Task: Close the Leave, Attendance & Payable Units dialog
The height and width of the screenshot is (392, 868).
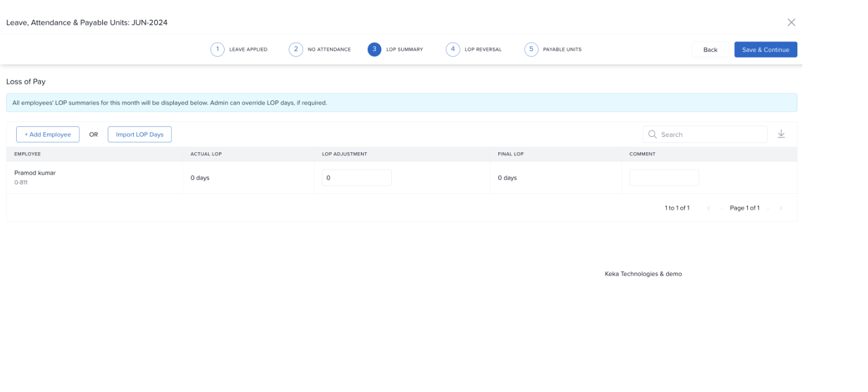Action: point(791,22)
